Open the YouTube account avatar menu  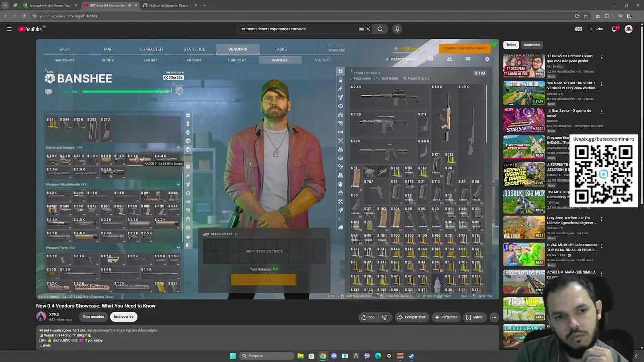point(628,29)
